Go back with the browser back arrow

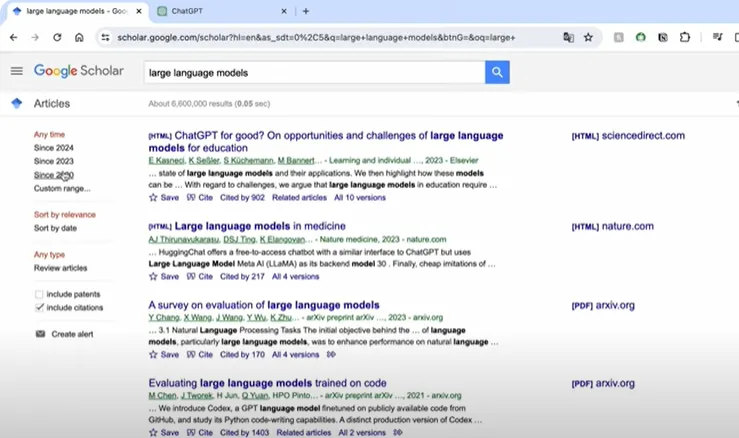(14, 37)
